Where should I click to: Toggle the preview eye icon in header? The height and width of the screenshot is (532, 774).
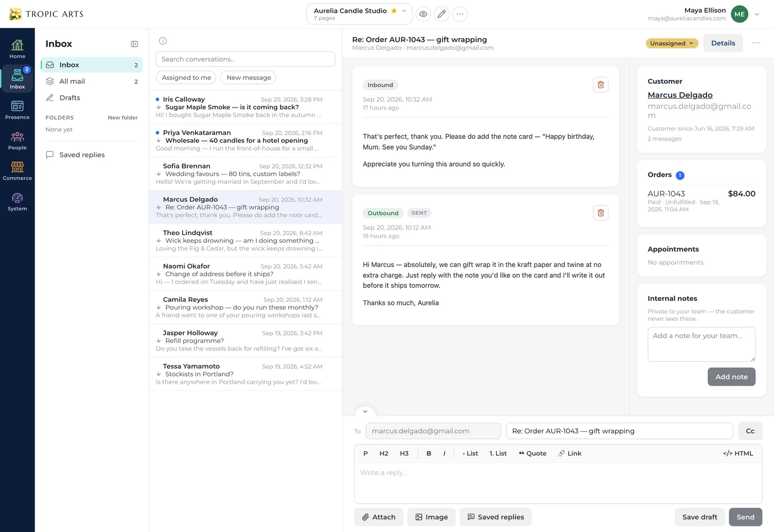[x=423, y=14]
